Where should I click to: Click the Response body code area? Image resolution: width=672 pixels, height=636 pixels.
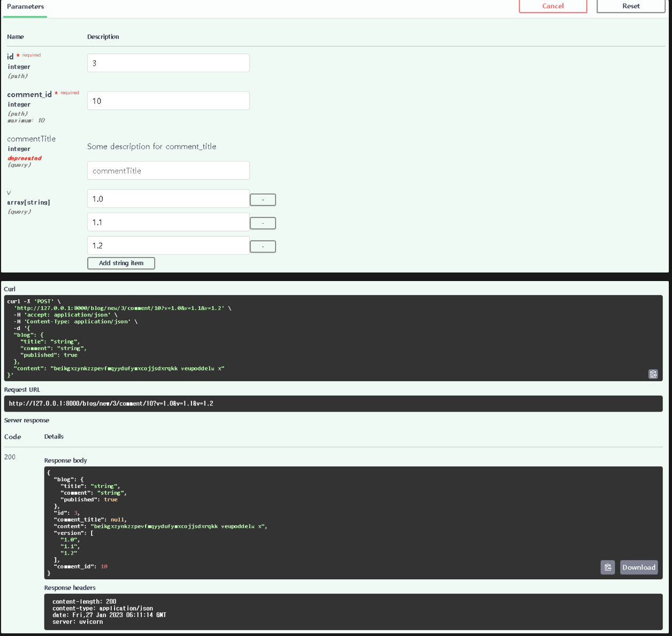(321, 522)
